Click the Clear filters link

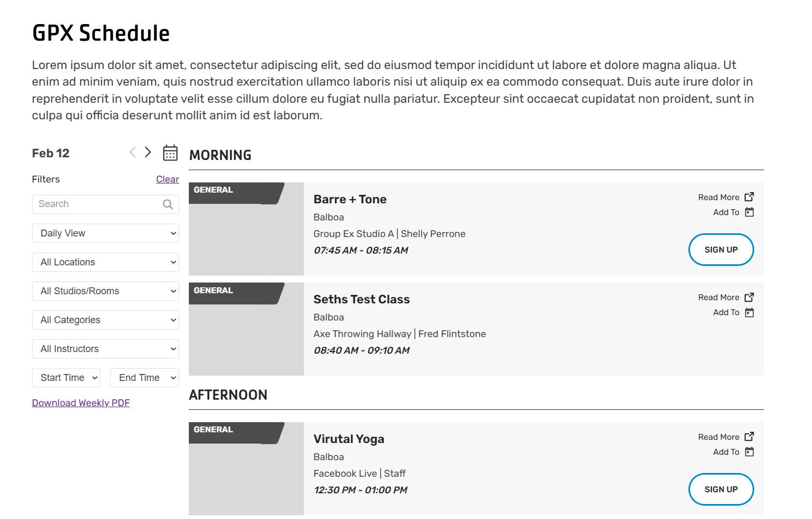[167, 179]
